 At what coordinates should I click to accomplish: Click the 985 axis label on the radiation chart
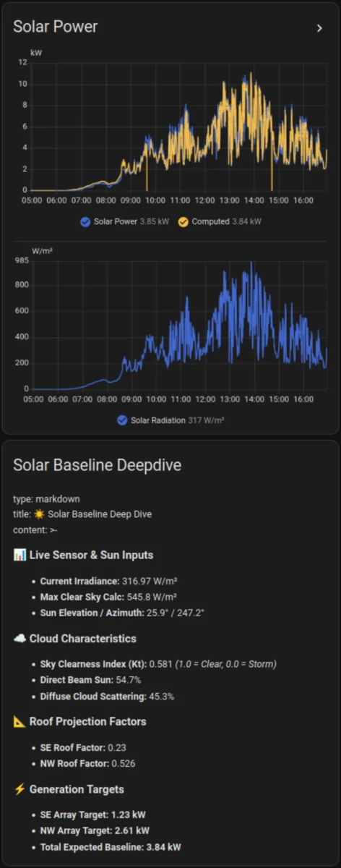21,260
